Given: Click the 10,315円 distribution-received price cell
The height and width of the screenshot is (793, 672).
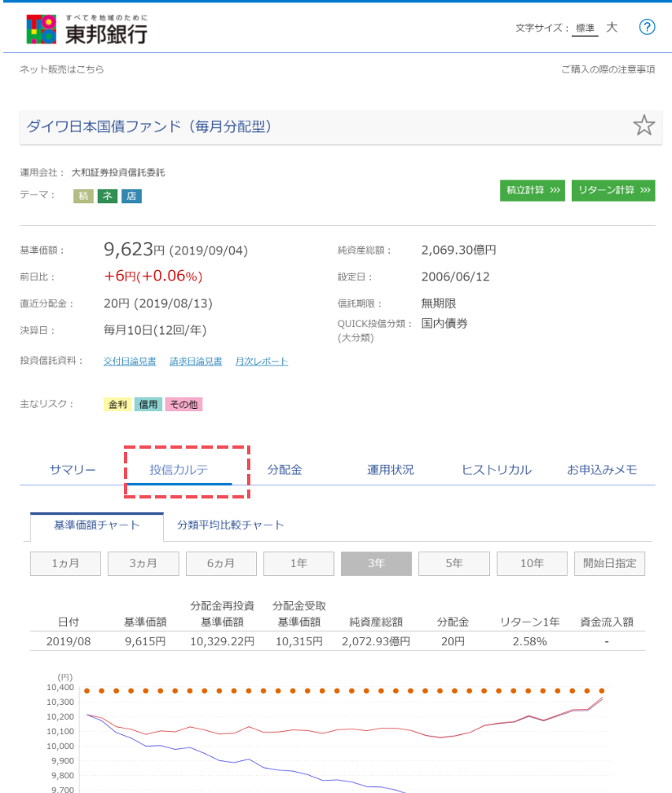Looking at the screenshot, I should [298, 641].
